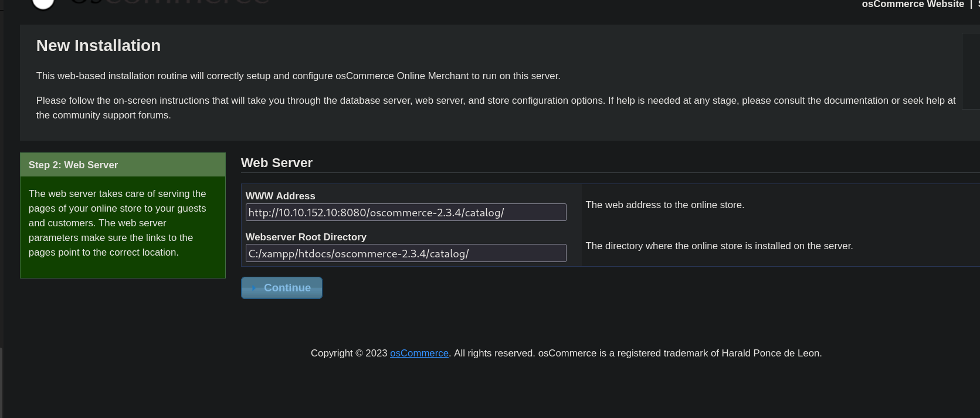Click the Web Server section heading

[x=276, y=163]
